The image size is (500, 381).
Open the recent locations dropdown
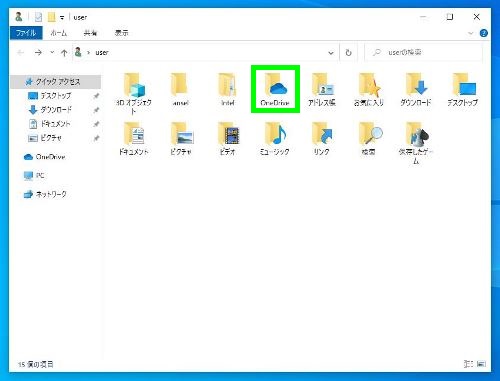pyautogui.click(x=52, y=52)
